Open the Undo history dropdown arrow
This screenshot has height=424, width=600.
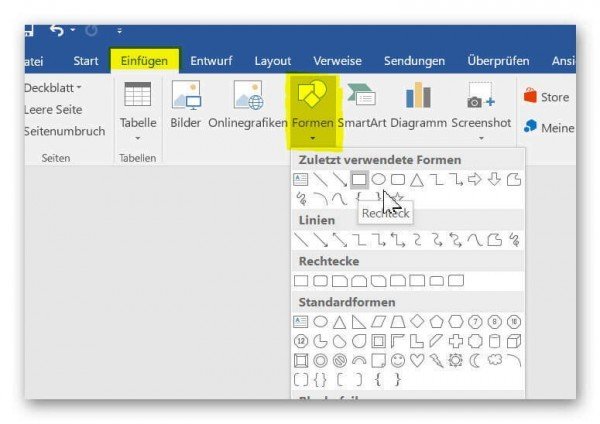pyautogui.click(x=73, y=30)
